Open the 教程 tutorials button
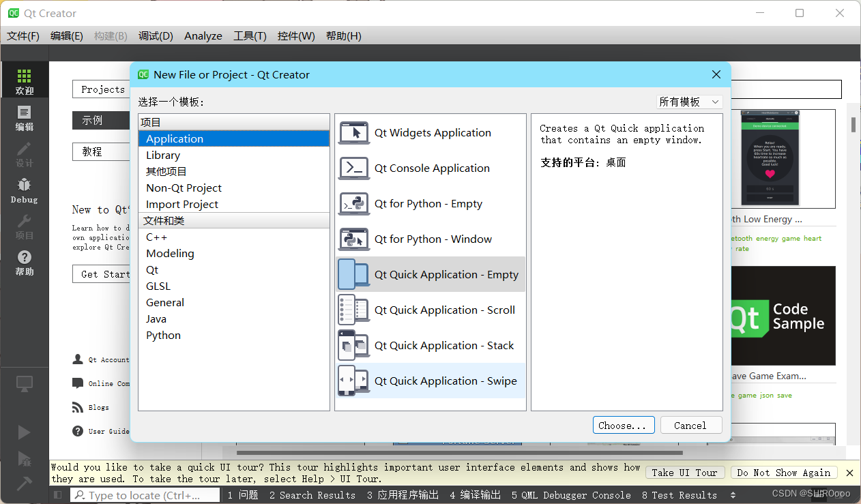Image resolution: width=861 pixels, height=504 pixels. click(102, 151)
